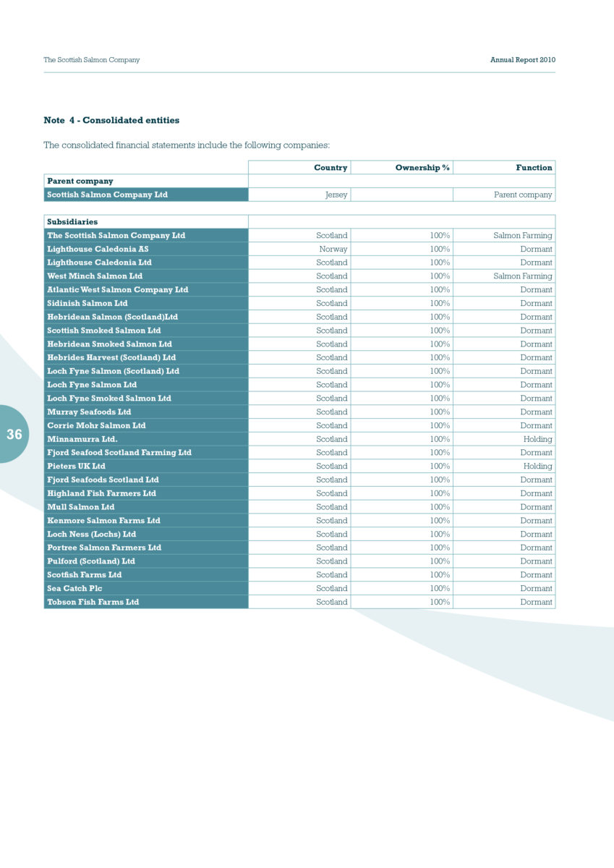The height and width of the screenshot is (868, 614).
Task: Click the sentence starting "The consolidated financial statements"
Action: [187, 145]
